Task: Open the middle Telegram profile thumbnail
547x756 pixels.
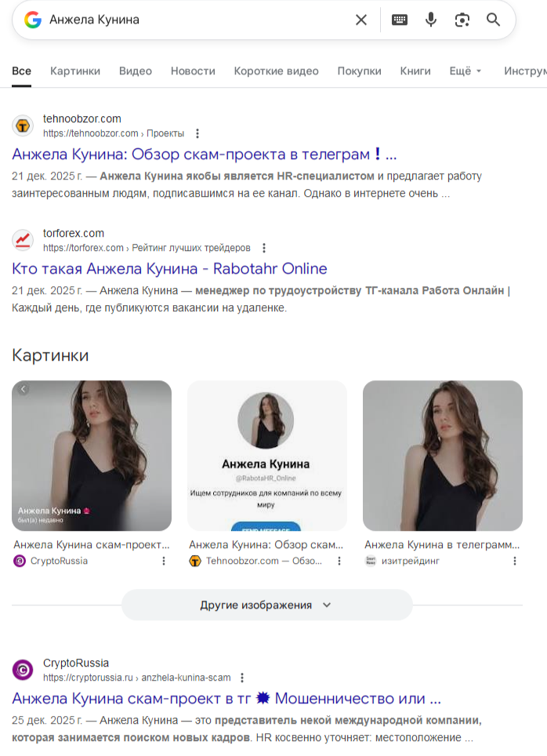Action: (266, 455)
